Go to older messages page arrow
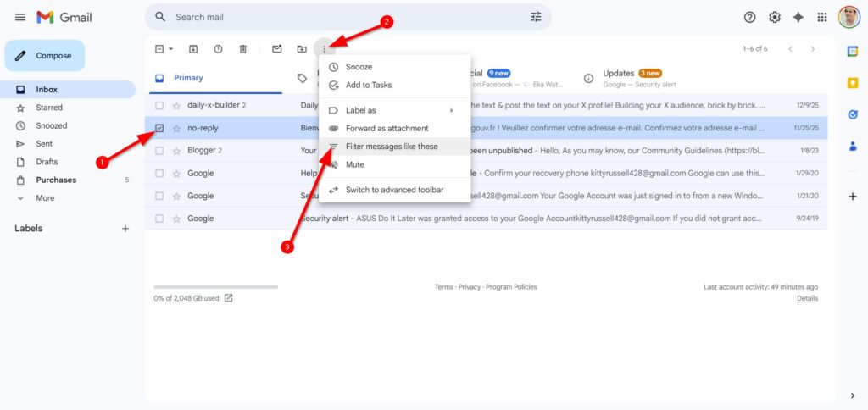The width and height of the screenshot is (868, 410). tap(813, 49)
